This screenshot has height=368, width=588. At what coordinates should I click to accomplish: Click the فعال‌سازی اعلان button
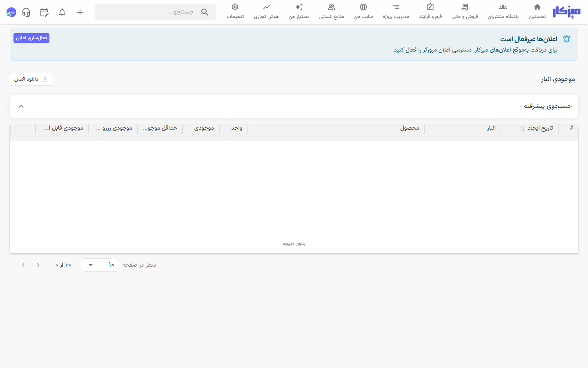tap(31, 38)
